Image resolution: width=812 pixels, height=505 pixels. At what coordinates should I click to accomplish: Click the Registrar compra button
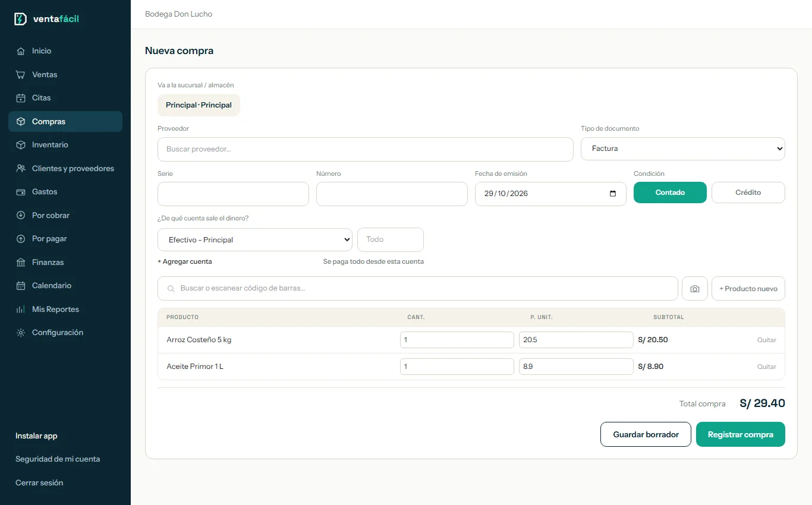click(740, 434)
